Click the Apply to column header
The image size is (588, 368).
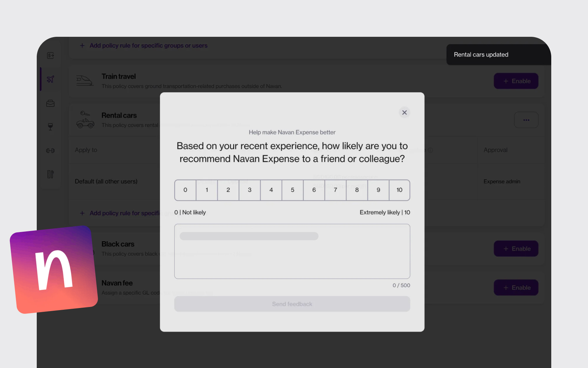(x=86, y=150)
